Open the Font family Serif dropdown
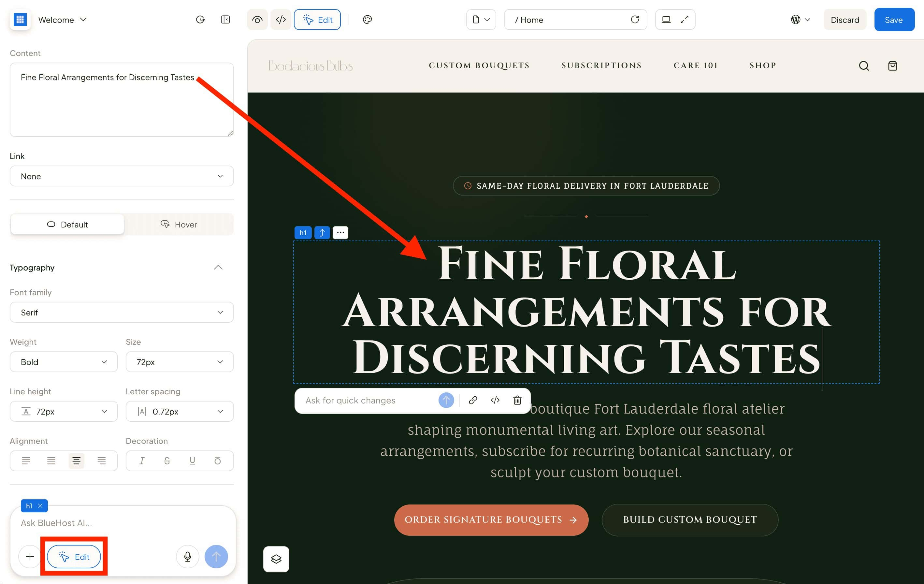Screen dimensions: 924x584 122,312
